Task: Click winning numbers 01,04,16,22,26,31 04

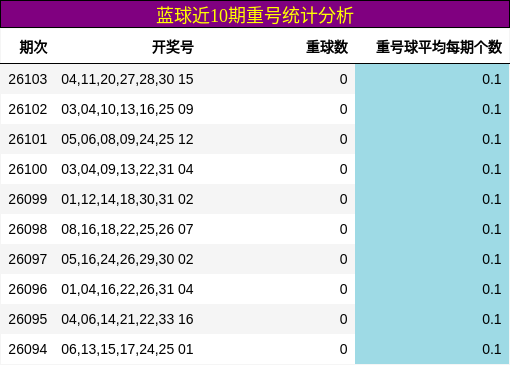Action: tap(127, 289)
